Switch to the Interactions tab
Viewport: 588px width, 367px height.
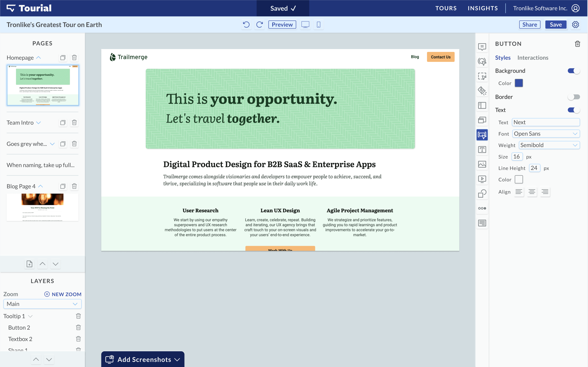(532, 58)
